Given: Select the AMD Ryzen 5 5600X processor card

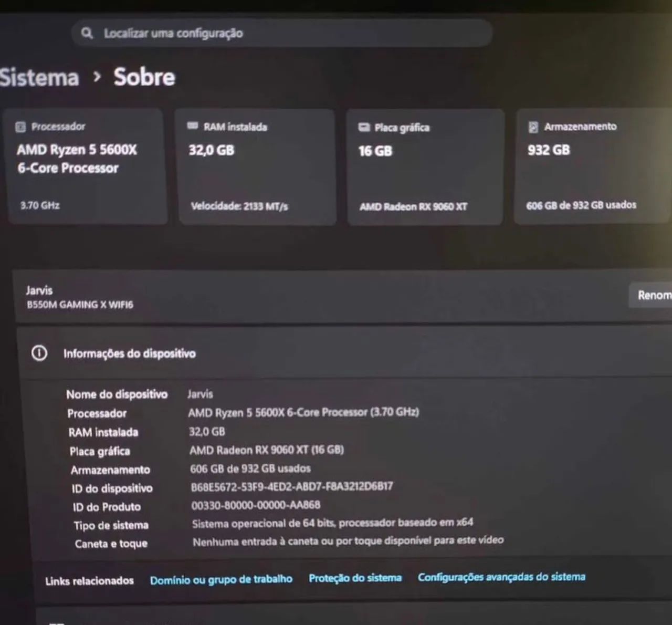Looking at the screenshot, I should pyautogui.click(x=86, y=166).
